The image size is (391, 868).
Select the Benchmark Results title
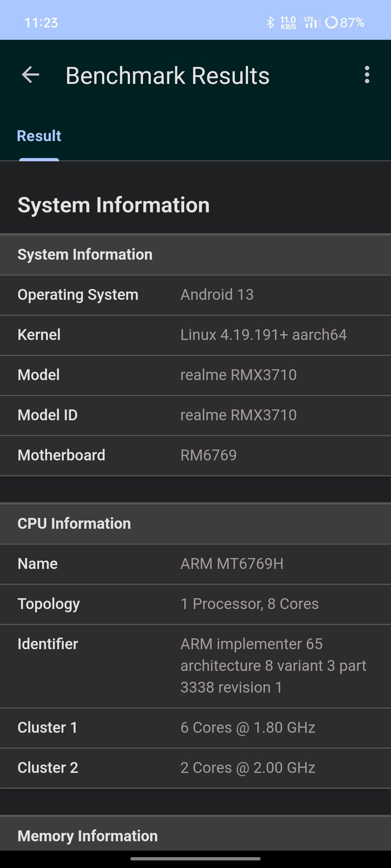(167, 76)
